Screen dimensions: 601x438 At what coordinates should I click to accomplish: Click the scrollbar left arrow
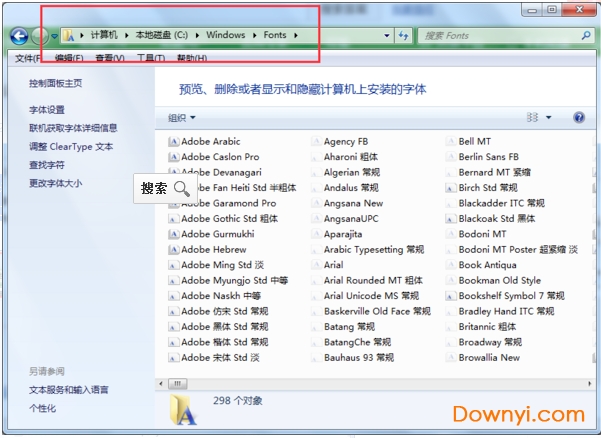point(161,383)
